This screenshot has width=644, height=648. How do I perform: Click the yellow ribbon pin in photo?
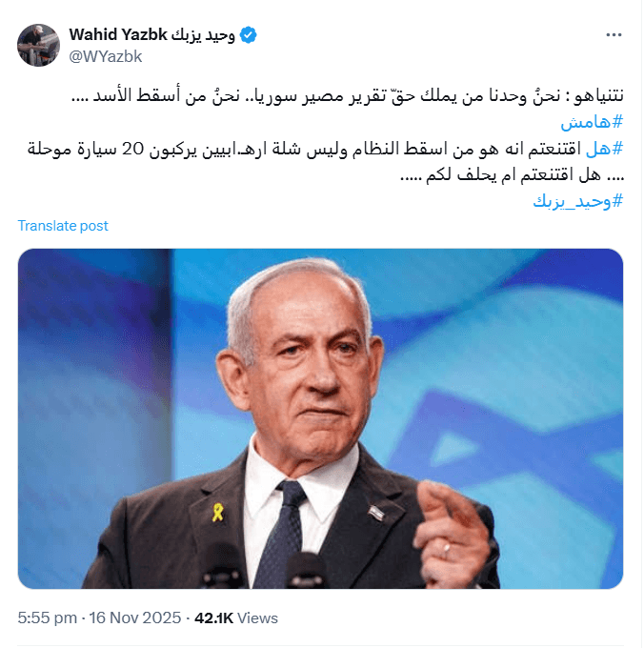click(218, 512)
